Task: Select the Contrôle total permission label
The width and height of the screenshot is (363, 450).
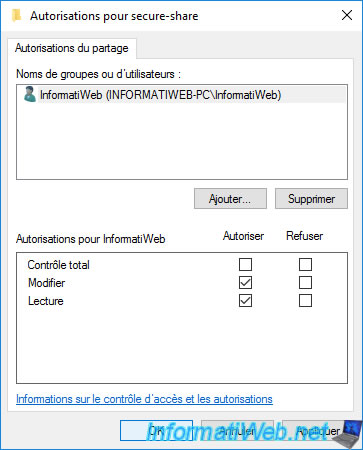Action: (x=59, y=265)
